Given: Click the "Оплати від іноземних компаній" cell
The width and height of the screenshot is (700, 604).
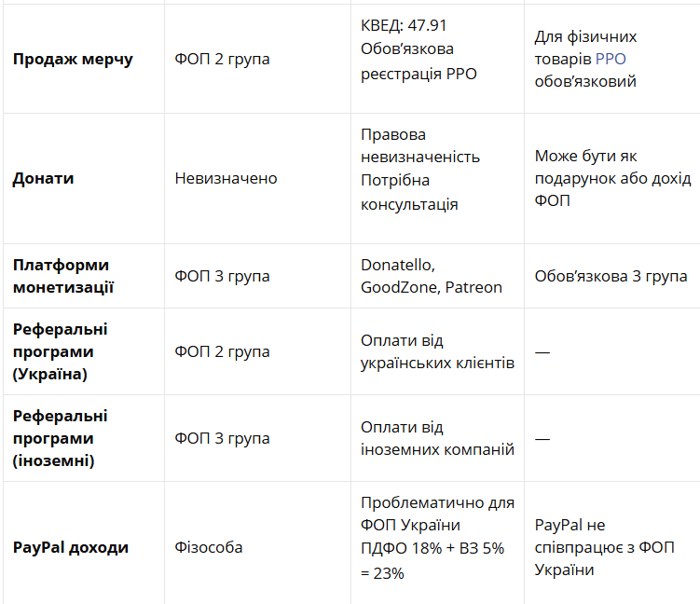Looking at the screenshot, I should coord(437,438).
